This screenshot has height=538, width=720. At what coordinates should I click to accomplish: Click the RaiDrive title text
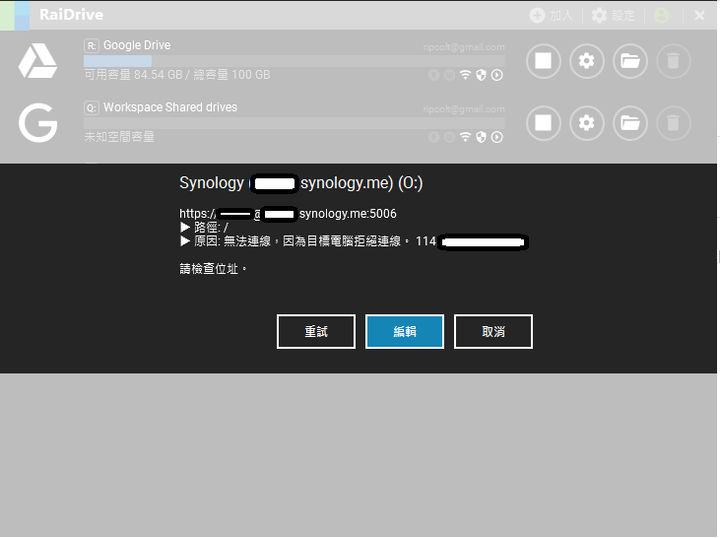pos(71,15)
